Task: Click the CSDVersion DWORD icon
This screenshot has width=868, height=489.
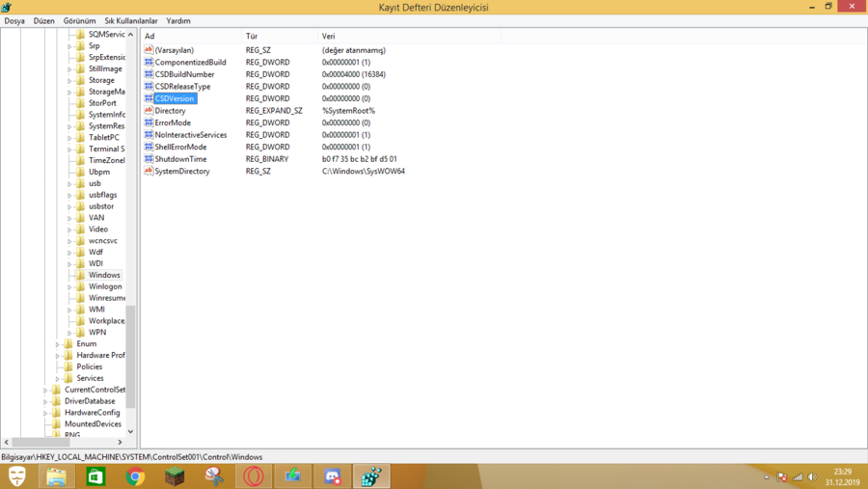Action: (x=149, y=98)
